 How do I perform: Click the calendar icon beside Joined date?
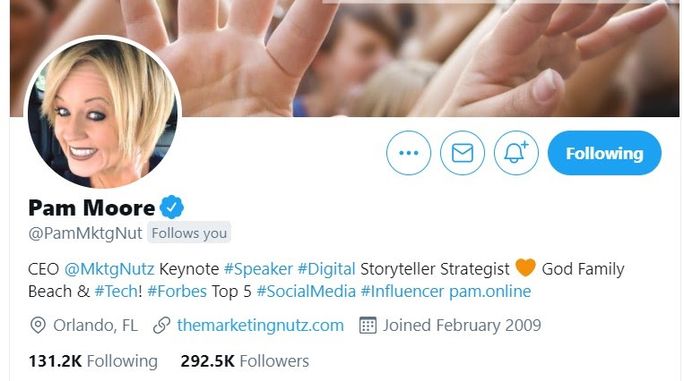(x=367, y=326)
